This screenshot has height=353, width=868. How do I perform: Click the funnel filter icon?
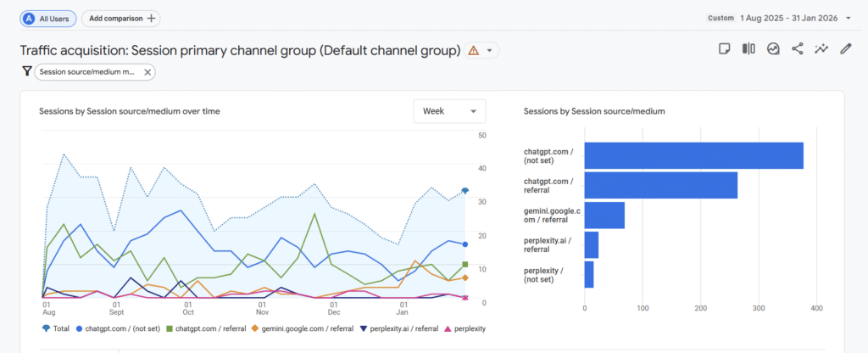coord(26,72)
